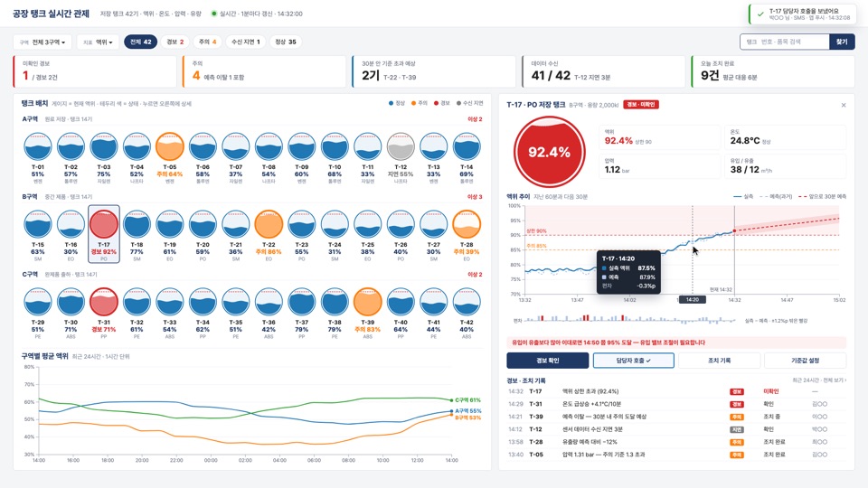Toggle 실측 legend in level trend chart
This screenshot has width=868, height=488.
point(743,196)
